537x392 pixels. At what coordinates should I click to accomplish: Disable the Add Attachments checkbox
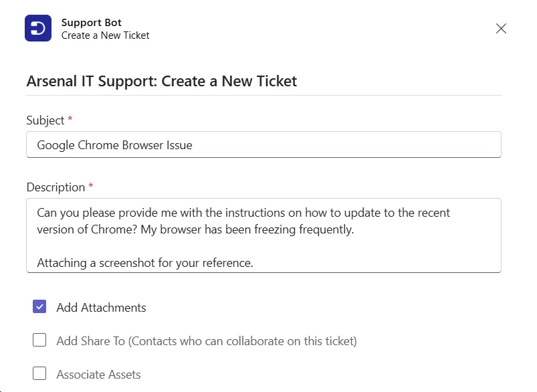point(39,306)
